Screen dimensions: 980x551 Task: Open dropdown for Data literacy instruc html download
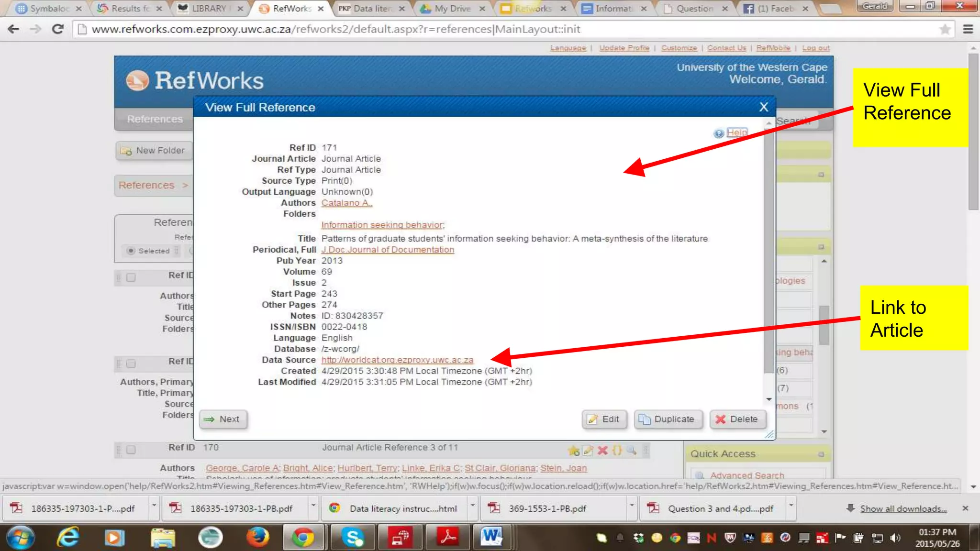(x=472, y=506)
